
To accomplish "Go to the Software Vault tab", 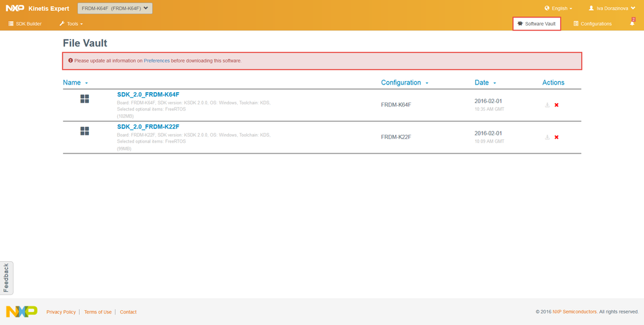I will 537,24.
